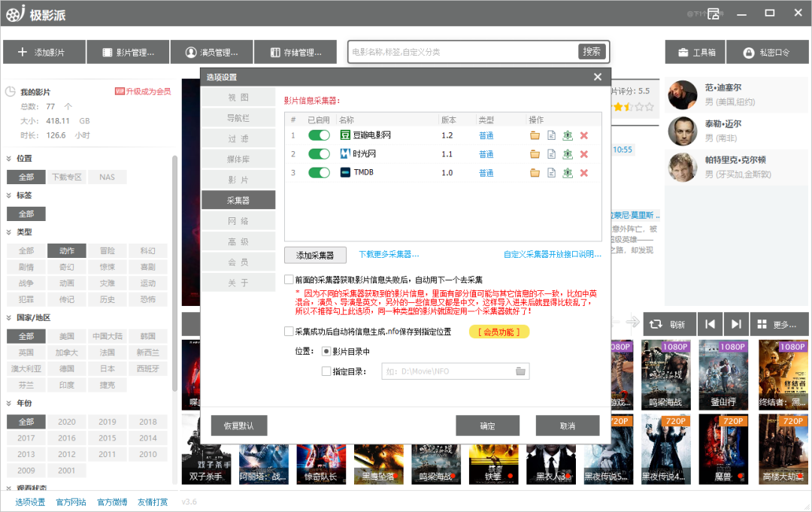
Task: Collapse 国家/地区 section in sidebar
Action: pos(9,317)
